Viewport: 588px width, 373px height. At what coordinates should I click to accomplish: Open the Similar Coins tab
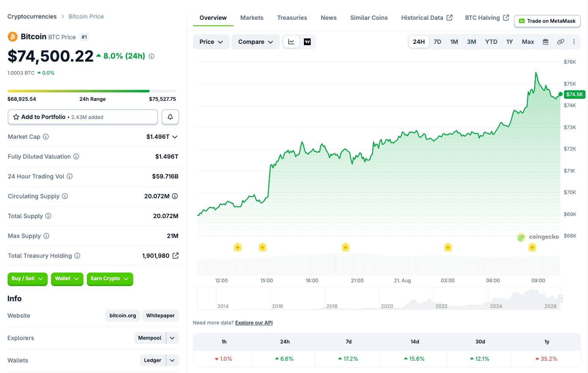369,18
